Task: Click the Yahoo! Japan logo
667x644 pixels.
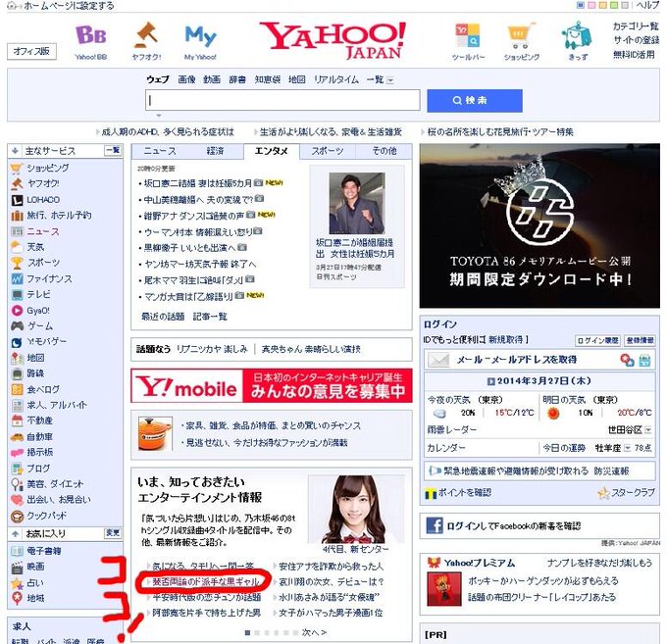Action: click(333, 40)
